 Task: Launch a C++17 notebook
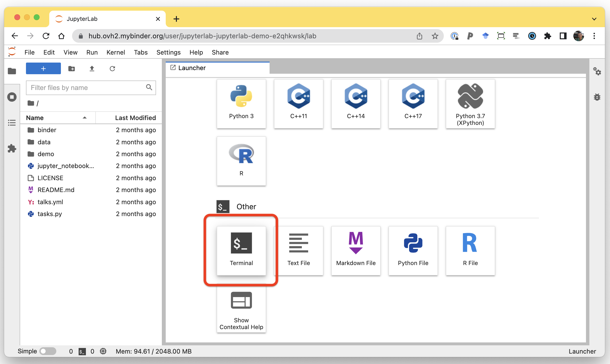[x=413, y=104]
